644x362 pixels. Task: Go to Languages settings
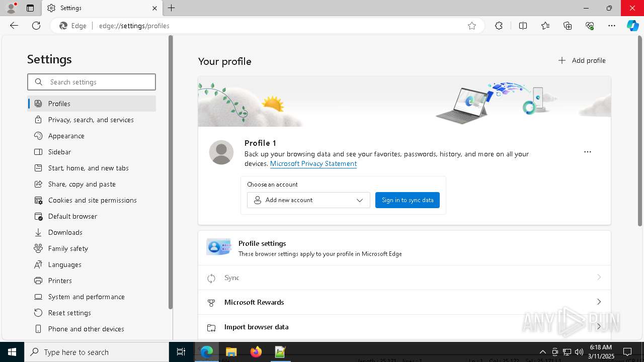(92, 264)
